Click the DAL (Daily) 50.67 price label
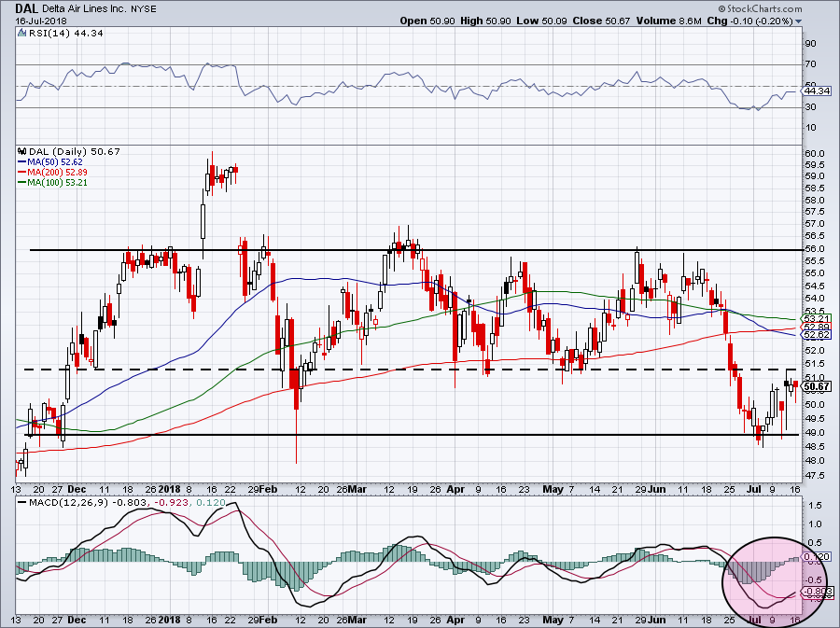The image size is (840, 628). [75, 151]
